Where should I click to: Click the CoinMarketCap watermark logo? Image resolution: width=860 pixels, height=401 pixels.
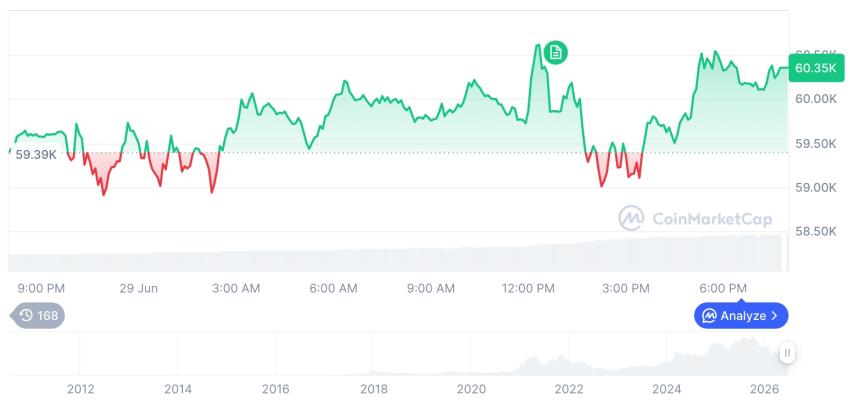(x=631, y=219)
